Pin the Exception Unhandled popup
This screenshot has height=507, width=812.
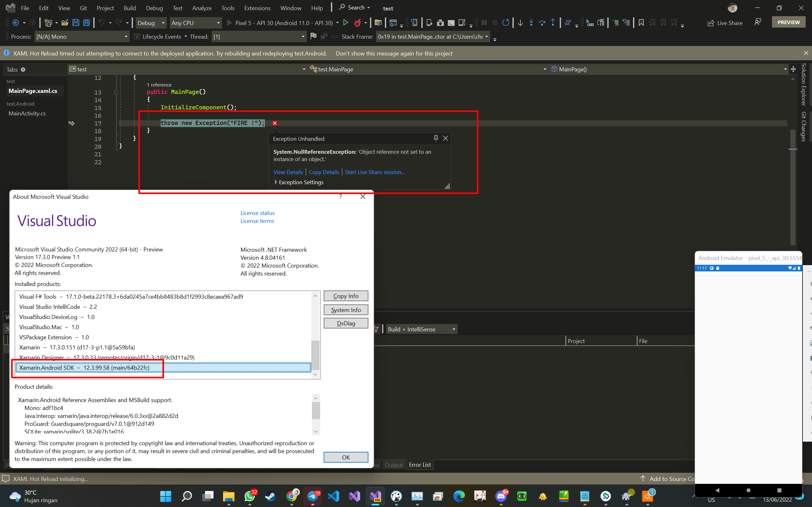(436, 138)
